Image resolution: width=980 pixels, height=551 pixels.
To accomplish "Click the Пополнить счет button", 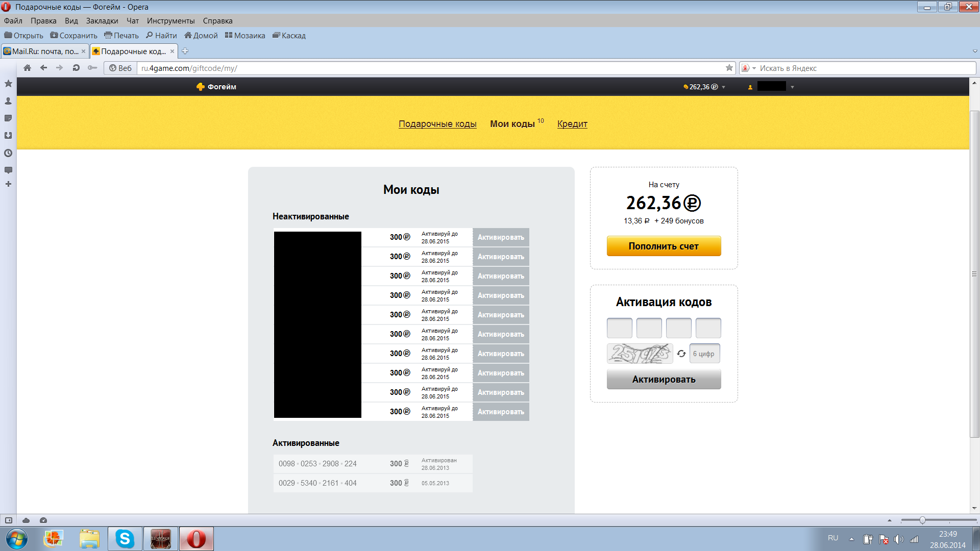I will point(664,246).
